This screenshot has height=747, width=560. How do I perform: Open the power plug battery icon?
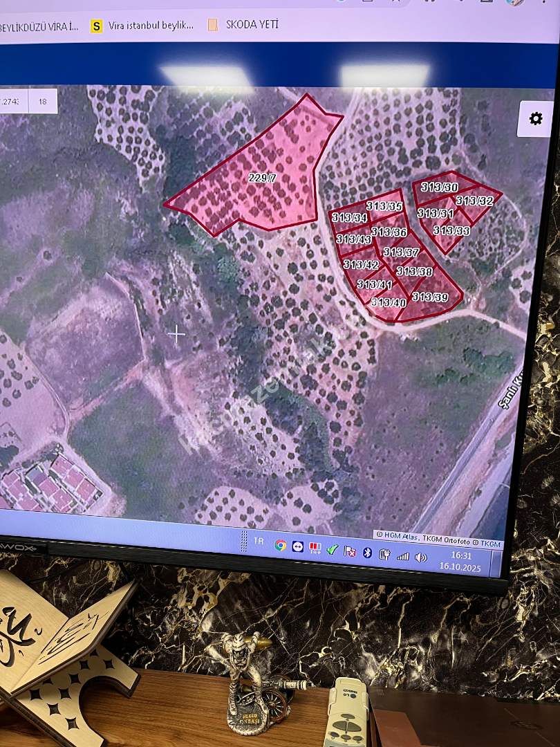pyautogui.click(x=384, y=553)
